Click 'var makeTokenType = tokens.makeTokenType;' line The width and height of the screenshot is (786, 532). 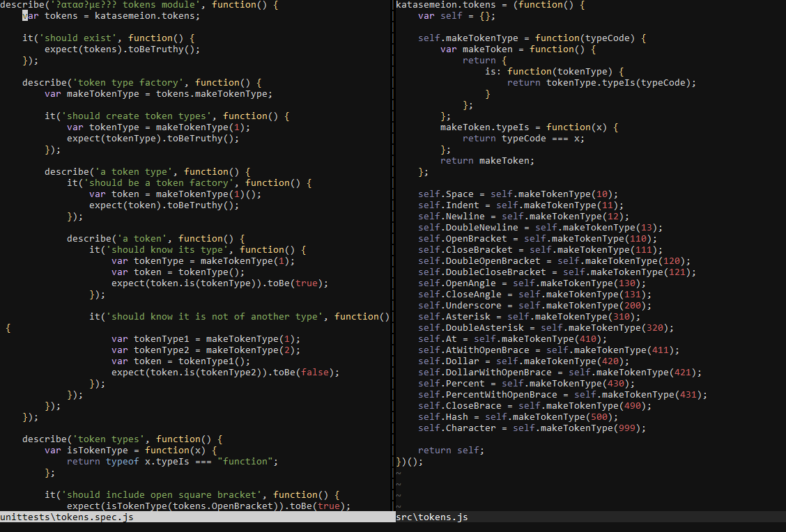point(159,94)
